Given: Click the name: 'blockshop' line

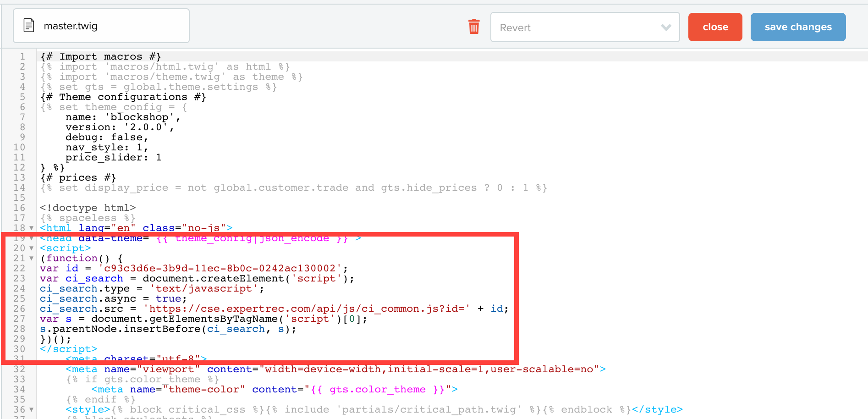Looking at the screenshot, I should (x=123, y=117).
